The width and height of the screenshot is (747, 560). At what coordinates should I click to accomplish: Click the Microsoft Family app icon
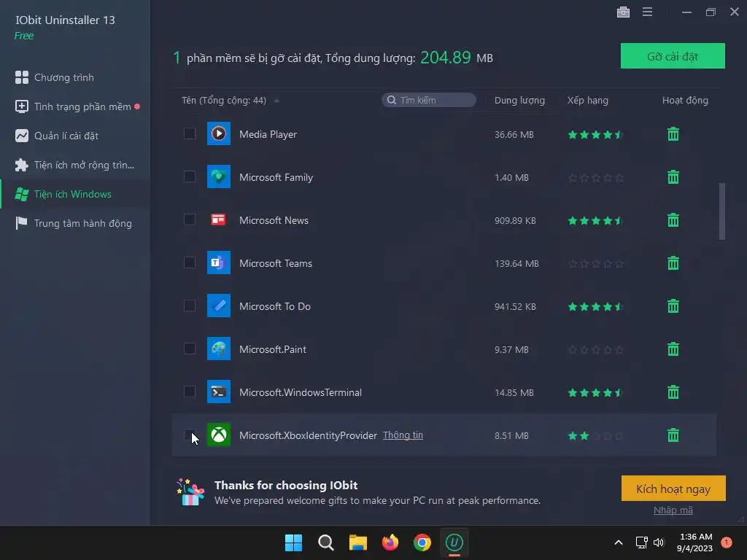(219, 176)
